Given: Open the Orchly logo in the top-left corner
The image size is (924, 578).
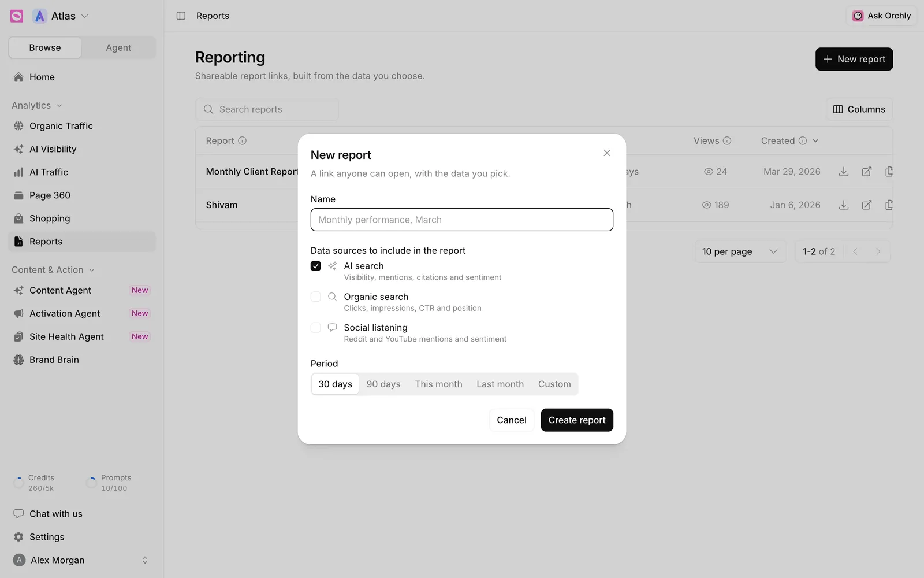Looking at the screenshot, I should coord(17,16).
